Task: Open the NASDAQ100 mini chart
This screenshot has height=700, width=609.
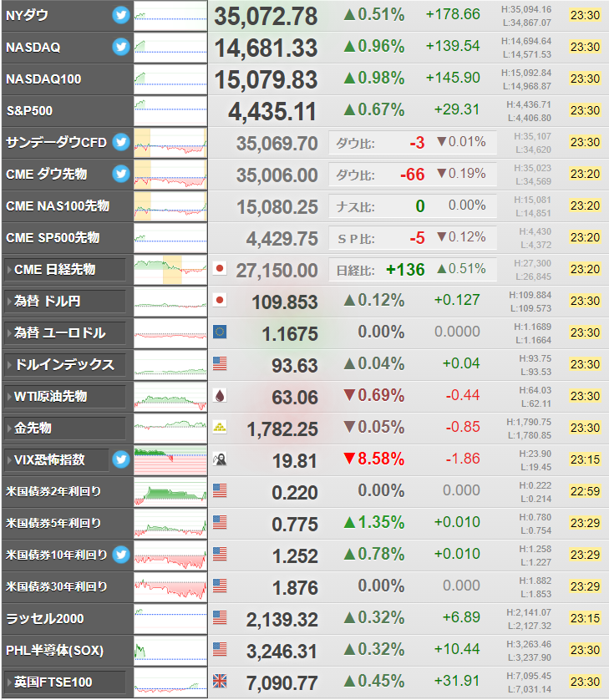Action: pyautogui.click(x=170, y=79)
